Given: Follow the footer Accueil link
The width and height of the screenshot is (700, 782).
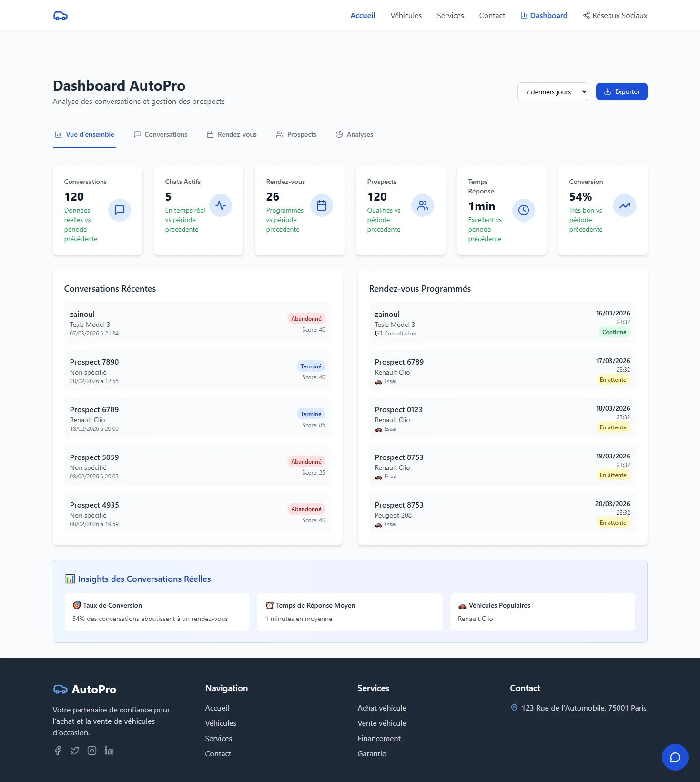Looking at the screenshot, I should click(217, 708).
